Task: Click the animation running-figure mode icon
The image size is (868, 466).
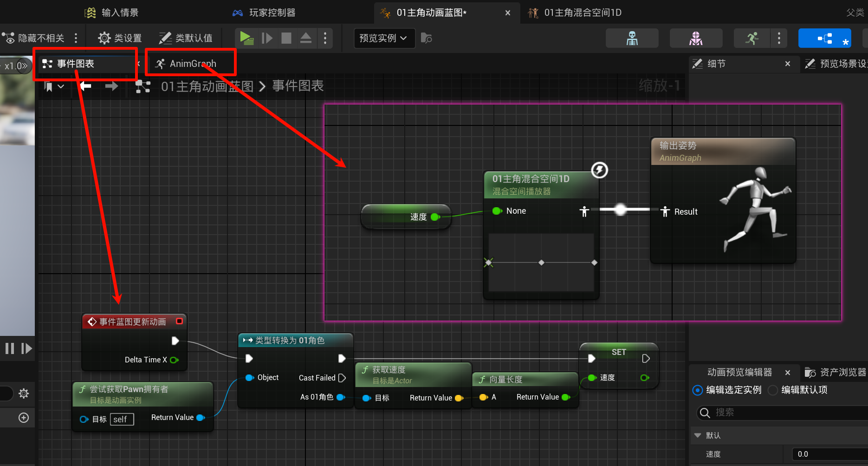Action: point(751,38)
